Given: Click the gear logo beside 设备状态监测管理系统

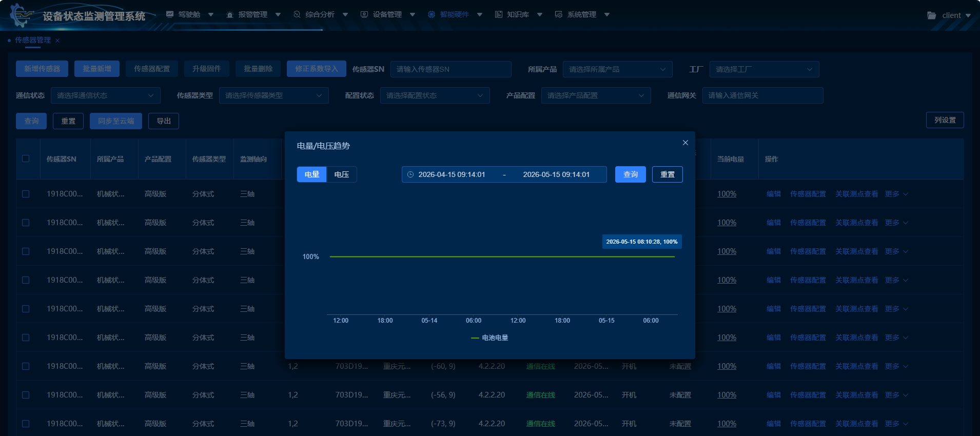Looking at the screenshot, I should tap(22, 15).
